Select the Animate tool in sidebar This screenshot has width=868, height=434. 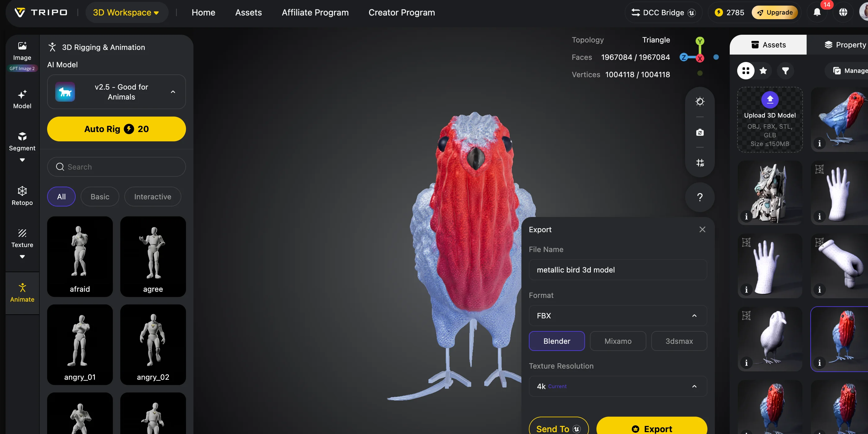coord(22,293)
